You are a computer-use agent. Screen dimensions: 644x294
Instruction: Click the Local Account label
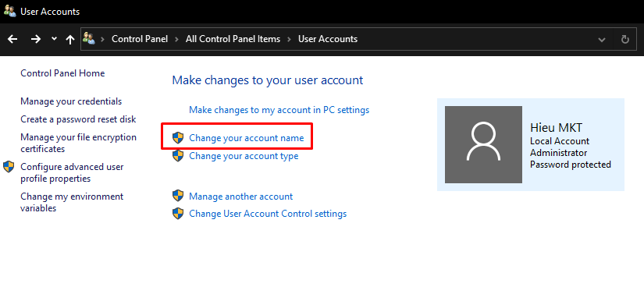(560, 141)
